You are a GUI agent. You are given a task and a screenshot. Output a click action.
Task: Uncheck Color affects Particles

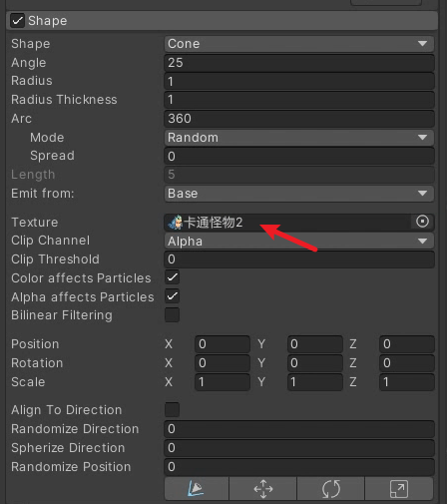point(173,277)
